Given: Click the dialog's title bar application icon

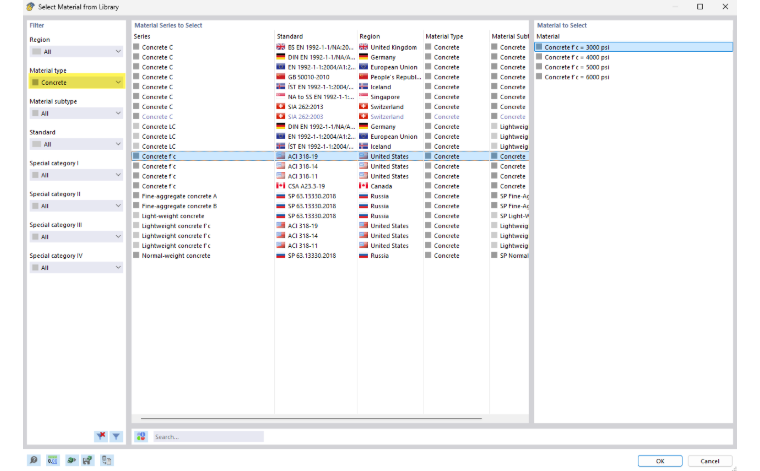Looking at the screenshot, I should (x=31, y=7).
